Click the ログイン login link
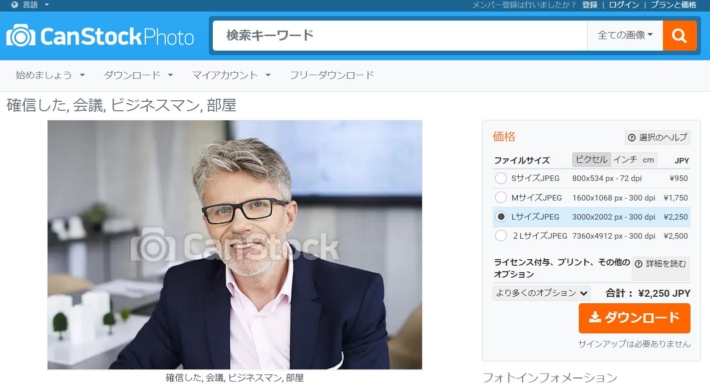Screen dimensions: 710x384 click(624, 5)
